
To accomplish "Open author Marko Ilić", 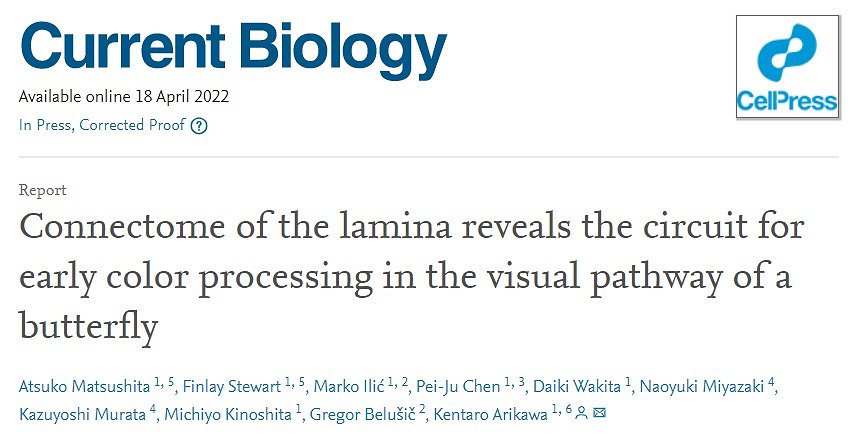I will 349,386.
